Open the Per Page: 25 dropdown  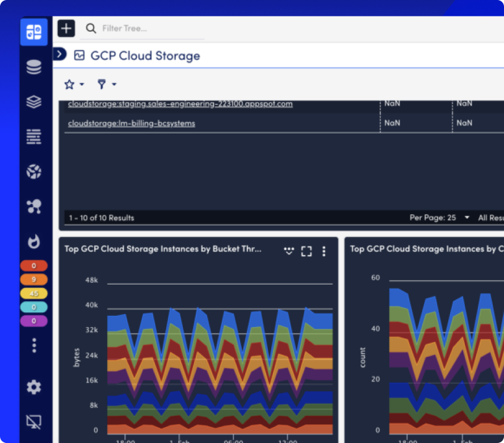439,218
